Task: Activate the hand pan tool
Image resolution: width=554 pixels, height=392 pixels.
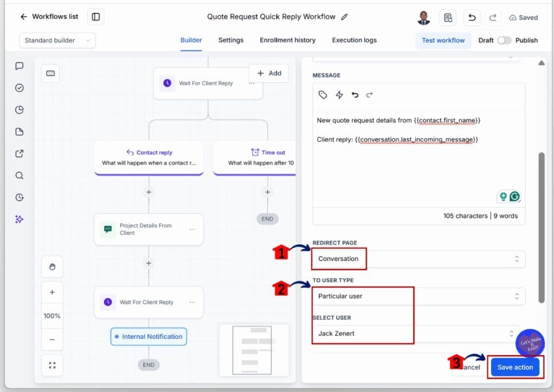Action: 52,267
